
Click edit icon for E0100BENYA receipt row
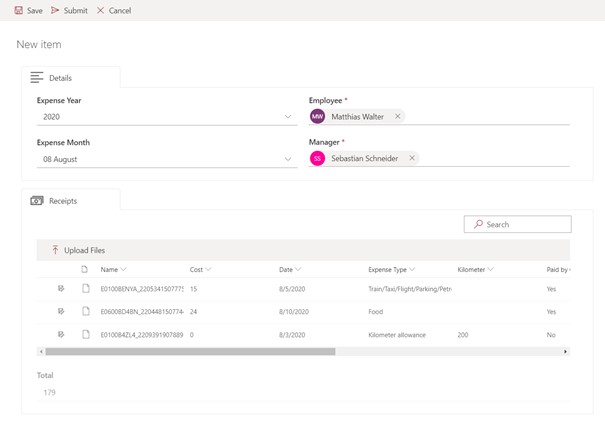pos(61,288)
